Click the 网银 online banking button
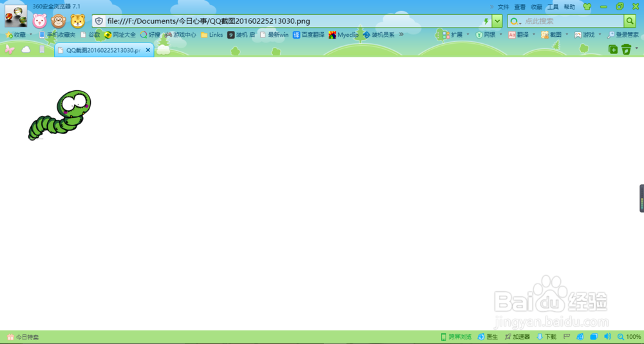Image resolution: width=644 pixels, height=344 pixels. 486,35
